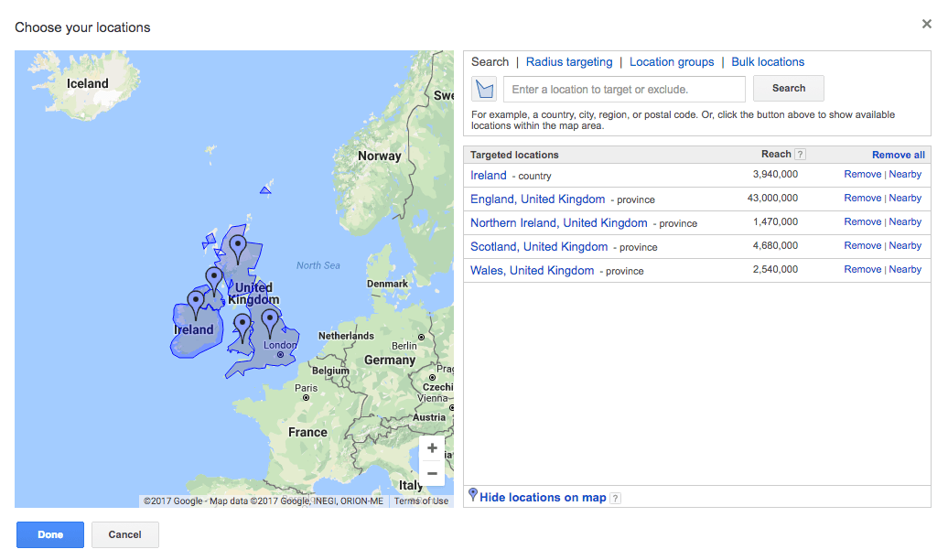The image size is (948, 560).
Task: Hide locations on map toggle link
Action: pos(543,497)
